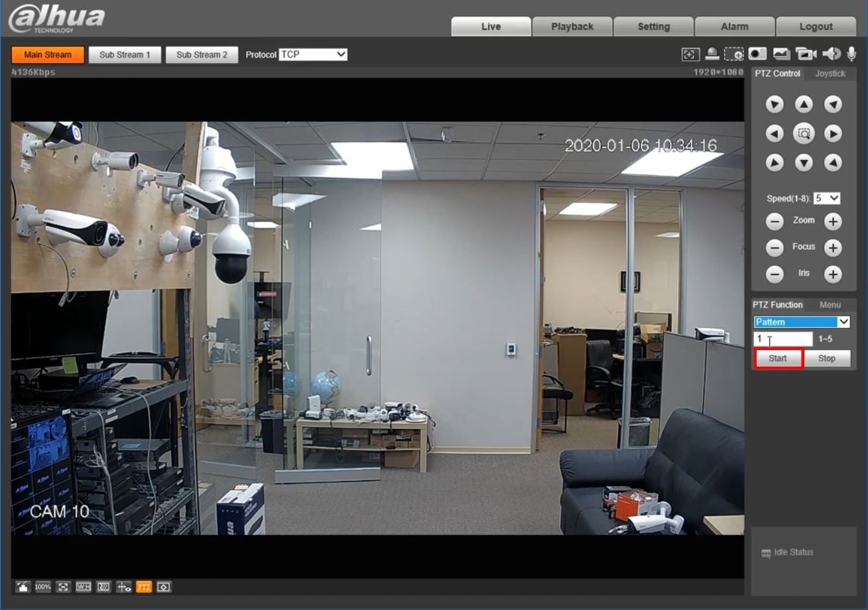Close the Iris with the minus button
Image resolution: width=868 pixels, height=610 pixels.
[775, 274]
